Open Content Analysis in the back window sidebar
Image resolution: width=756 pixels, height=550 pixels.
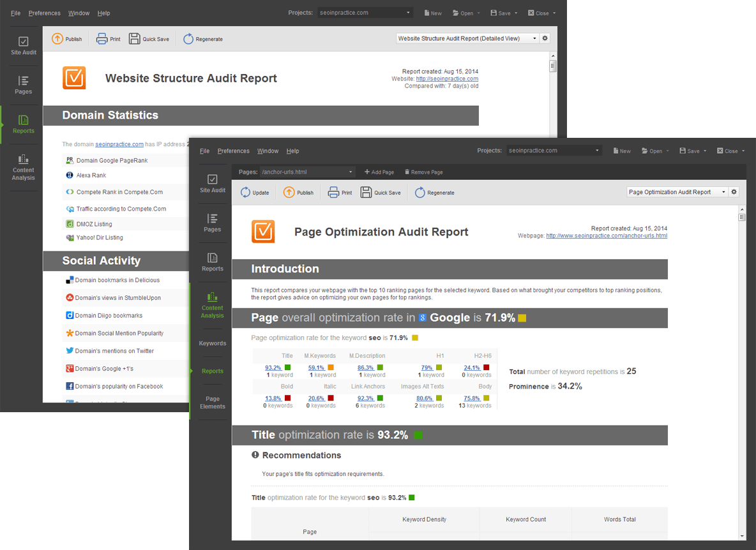[x=23, y=167]
